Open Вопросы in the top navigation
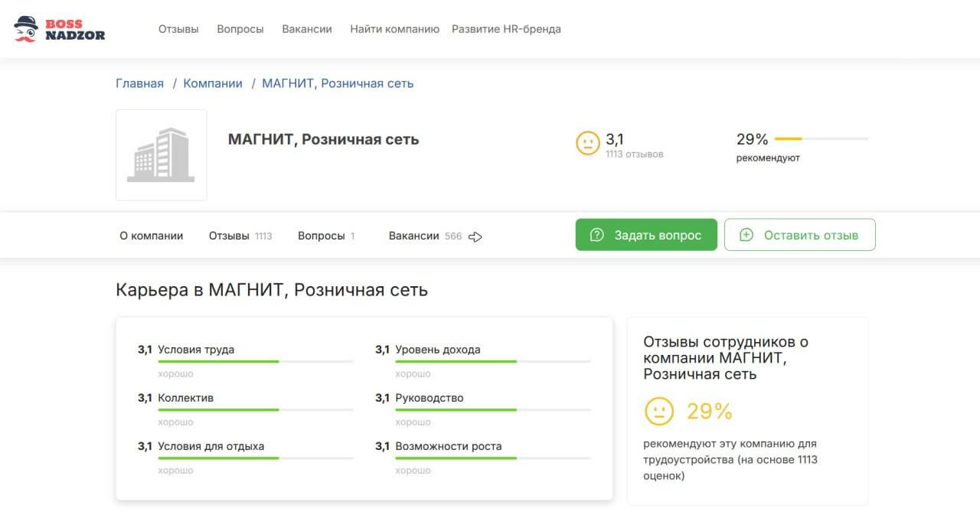Screen dimensions: 980x531 pos(240,29)
